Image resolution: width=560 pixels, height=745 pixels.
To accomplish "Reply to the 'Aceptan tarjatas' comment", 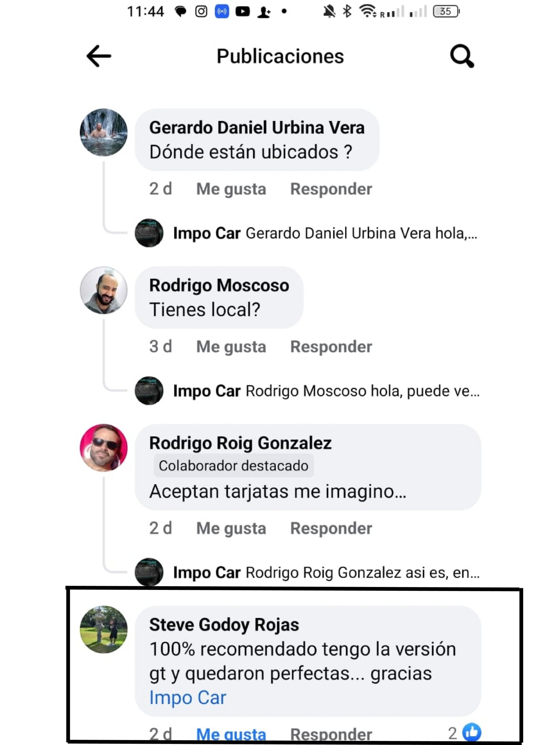I will [331, 528].
